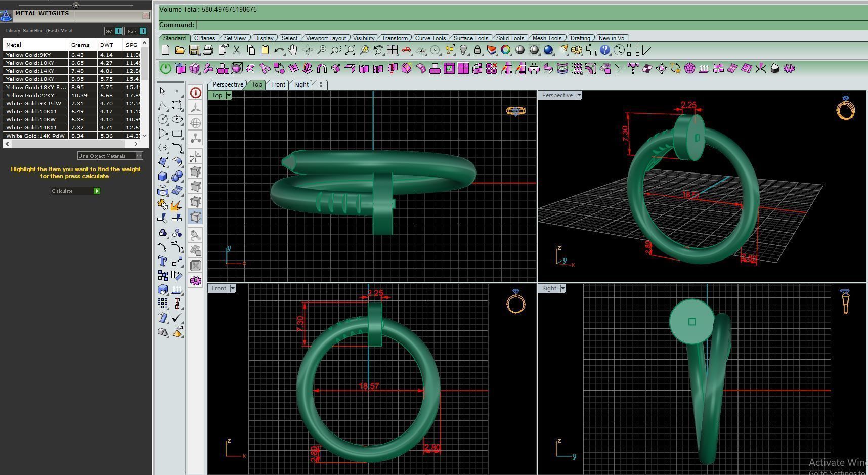The width and height of the screenshot is (868, 475).
Task: Click the Paste clipboard icon
Action: pos(265,50)
